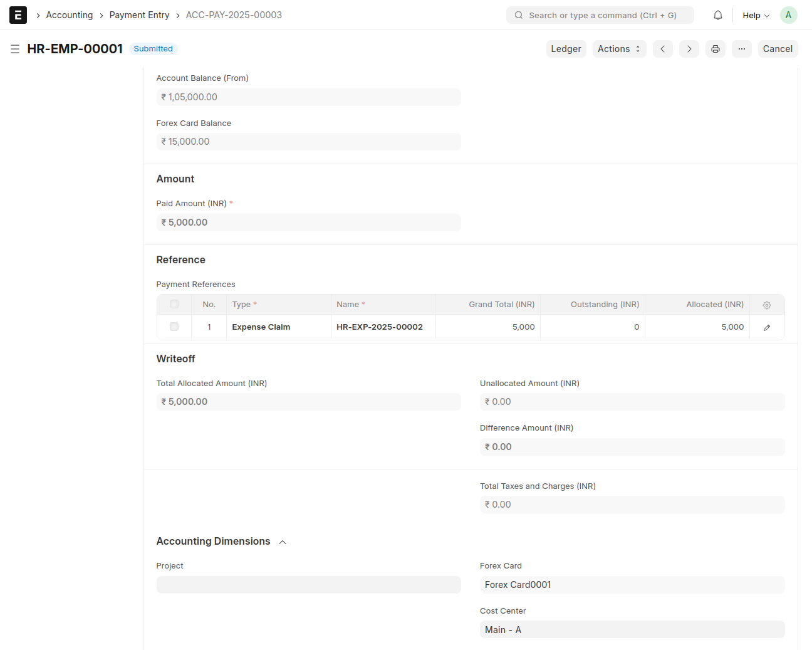Viewport: 812px width, 650px height.
Task: Navigate to Payment Entry breadcrumb
Action: pyautogui.click(x=139, y=15)
